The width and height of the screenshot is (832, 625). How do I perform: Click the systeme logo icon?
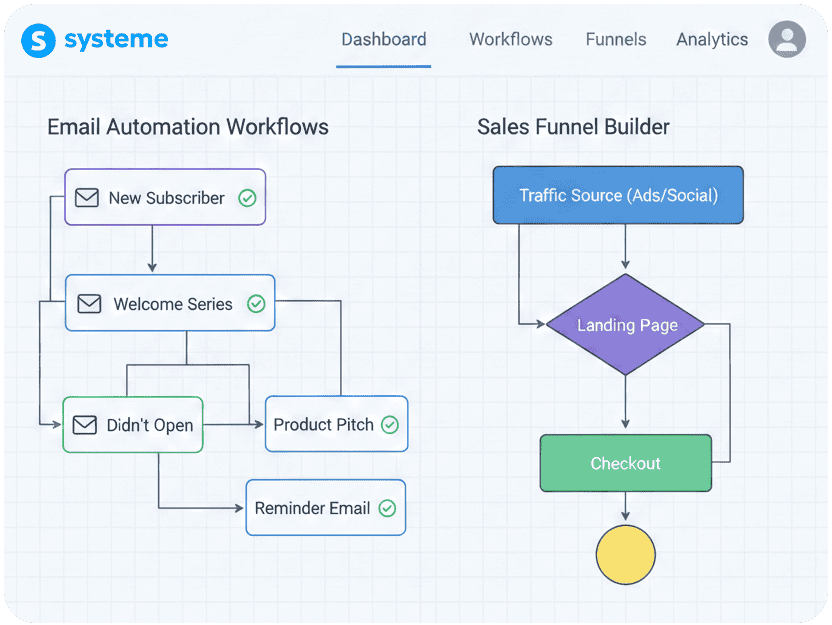(38, 40)
